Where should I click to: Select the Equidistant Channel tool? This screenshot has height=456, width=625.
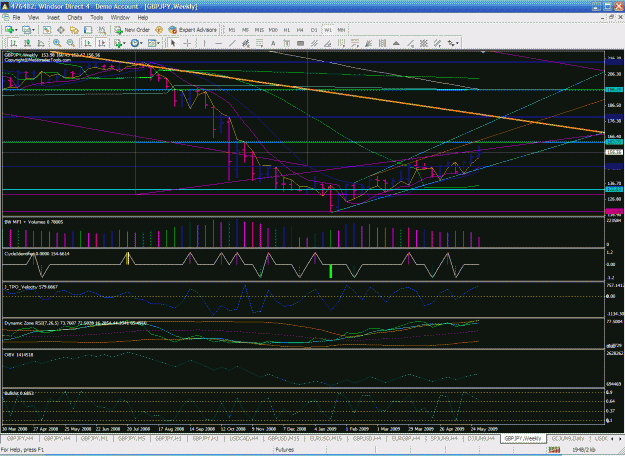pyautogui.click(x=246, y=43)
